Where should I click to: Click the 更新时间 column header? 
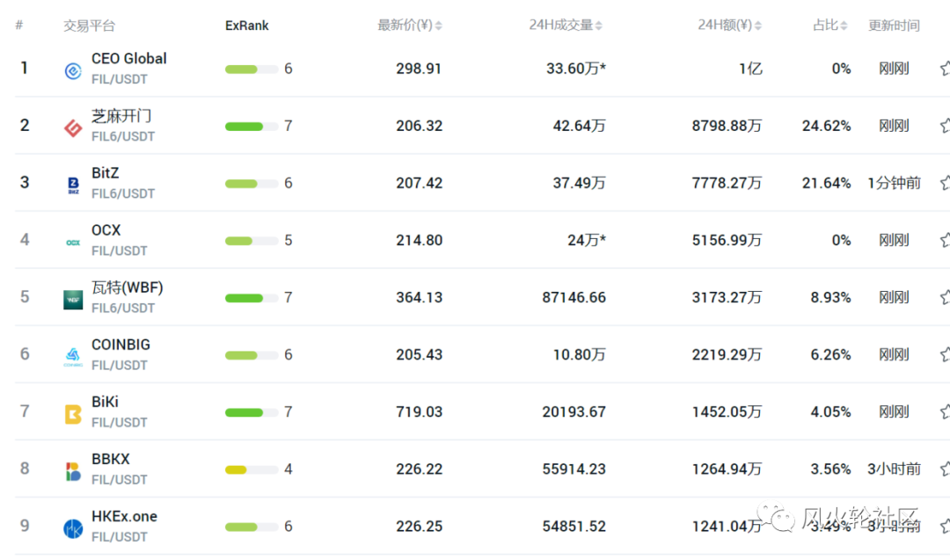(894, 25)
